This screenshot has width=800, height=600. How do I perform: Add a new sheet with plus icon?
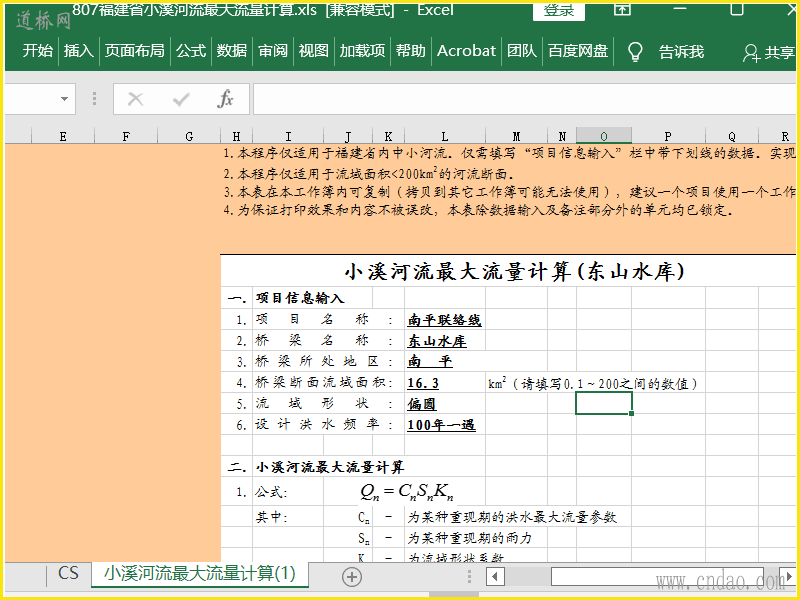pyautogui.click(x=352, y=577)
